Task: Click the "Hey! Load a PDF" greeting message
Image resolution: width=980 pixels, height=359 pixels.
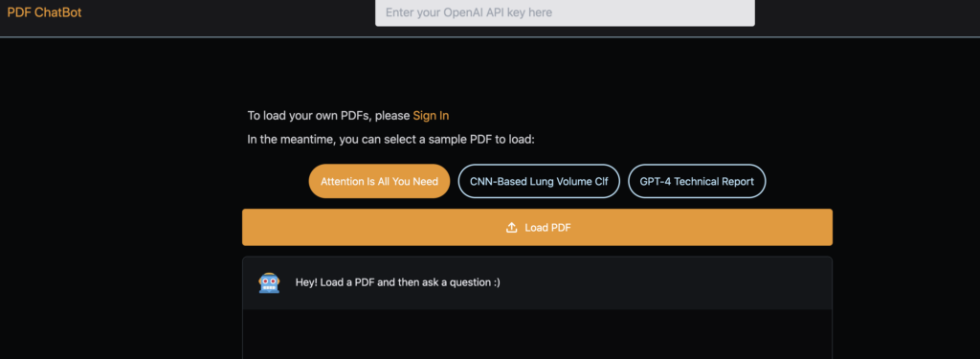Action: tap(397, 282)
